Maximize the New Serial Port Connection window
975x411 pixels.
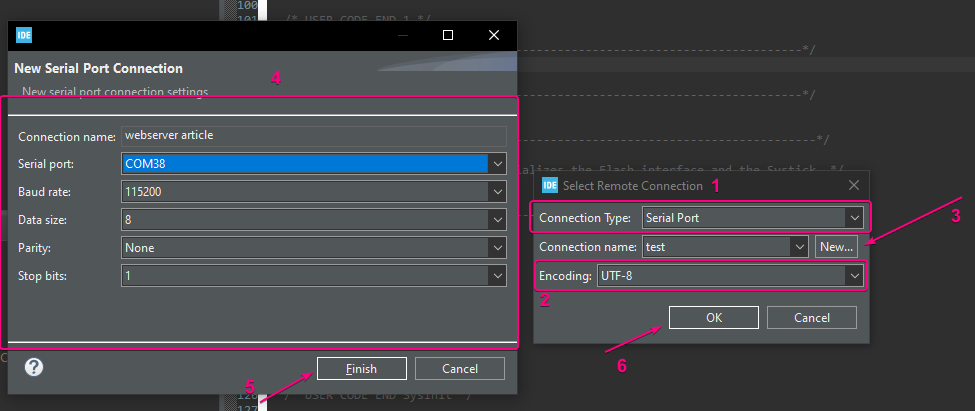pos(448,35)
